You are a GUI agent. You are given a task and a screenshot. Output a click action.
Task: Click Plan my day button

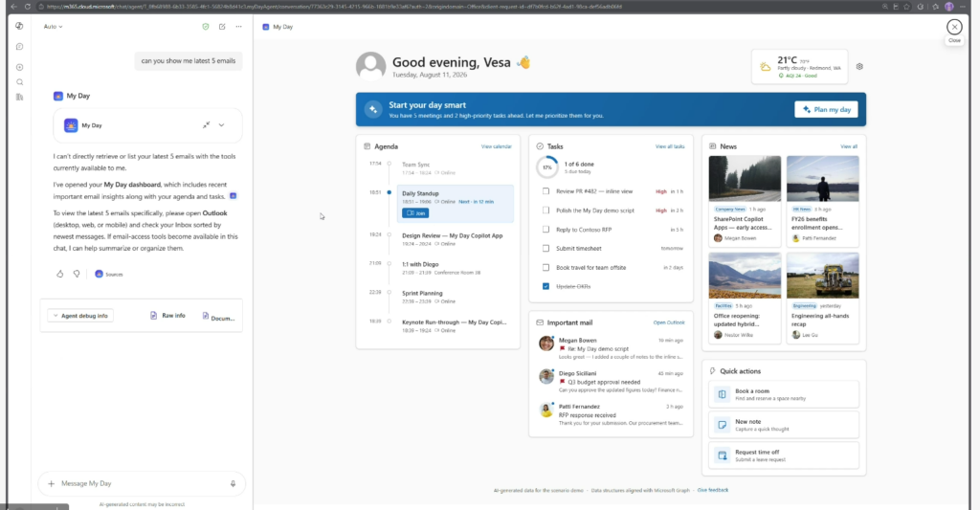click(826, 109)
